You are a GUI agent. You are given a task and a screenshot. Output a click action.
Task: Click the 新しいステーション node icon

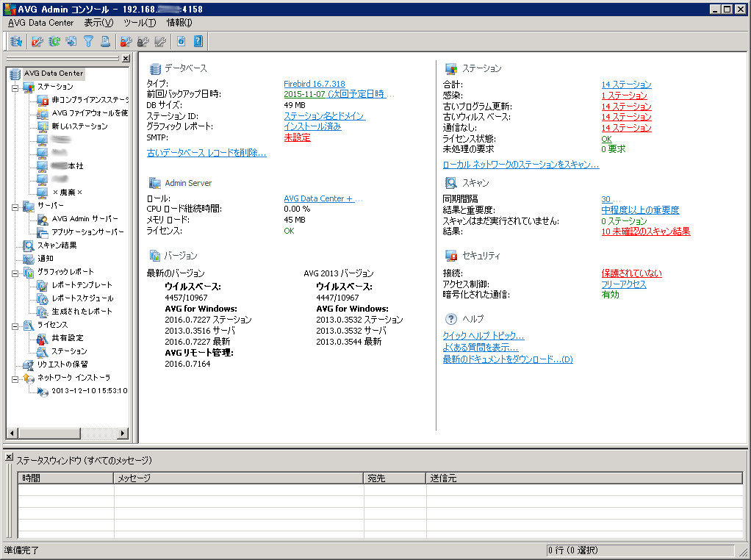click(x=43, y=126)
